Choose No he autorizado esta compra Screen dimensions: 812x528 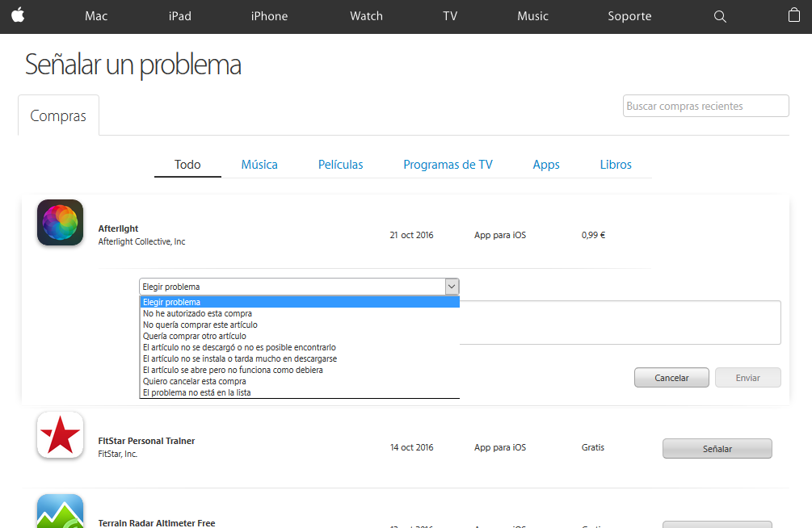(x=299, y=314)
